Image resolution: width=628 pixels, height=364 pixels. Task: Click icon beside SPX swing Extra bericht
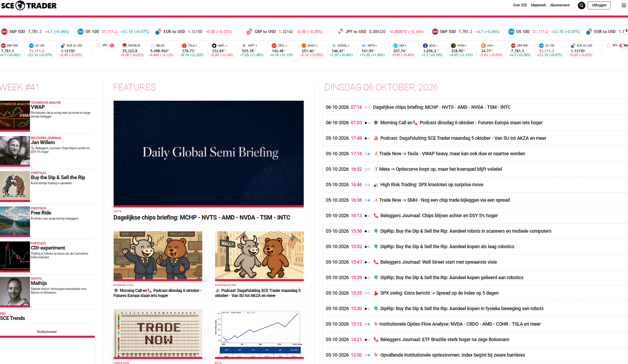(x=376, y=293)
